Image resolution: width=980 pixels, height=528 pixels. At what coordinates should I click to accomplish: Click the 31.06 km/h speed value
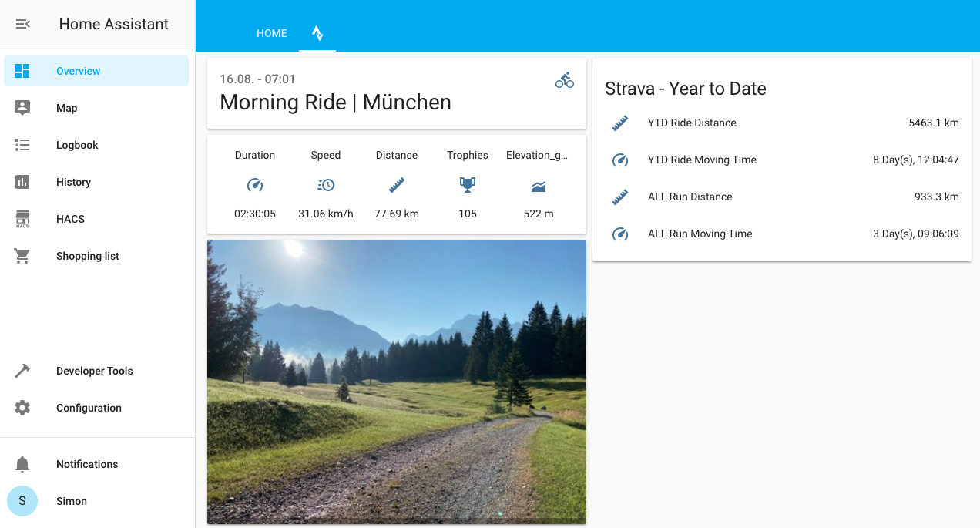pos(326,214)
